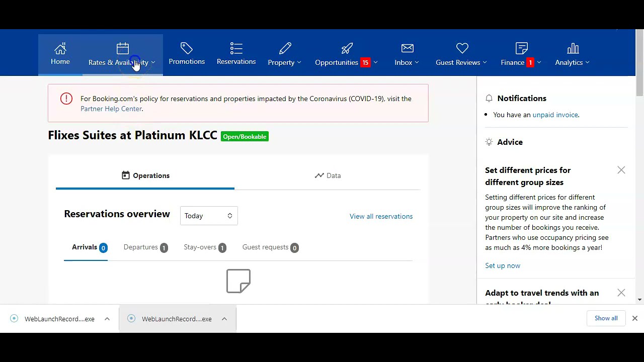Open options for first WebLaunchRecorder download
The image size is (644, 362).
pyautogui.click(x=107, y=319)
